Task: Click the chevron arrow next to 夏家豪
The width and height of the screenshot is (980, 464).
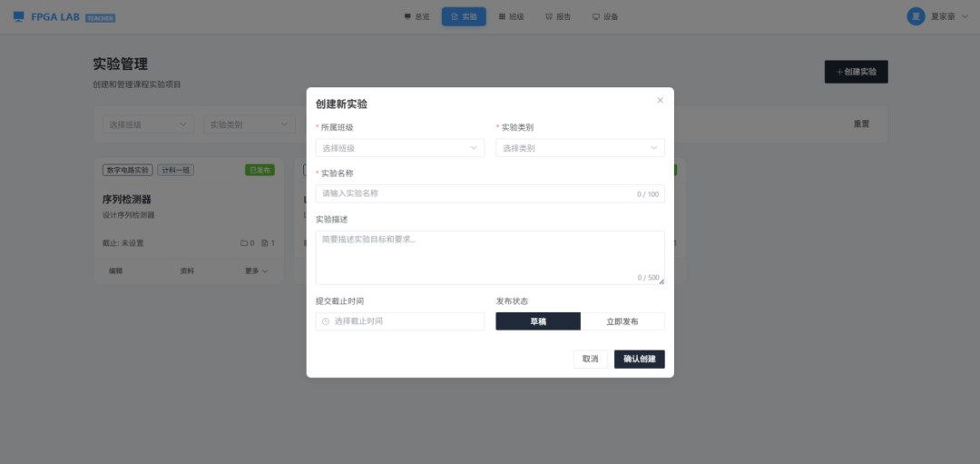Action: (964, 16)
